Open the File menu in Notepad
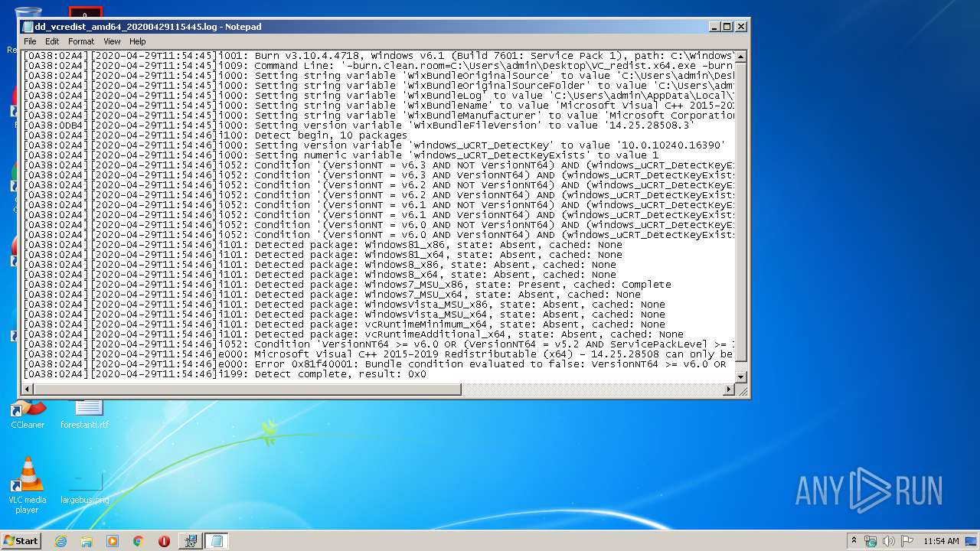Screen dimensions: 980x551 (x=30, y=41)
